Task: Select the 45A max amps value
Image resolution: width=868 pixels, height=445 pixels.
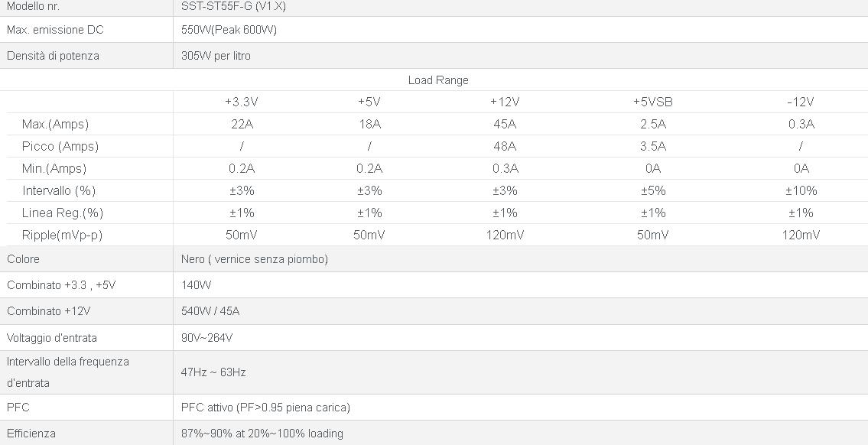Action: [x=505, y=124]
